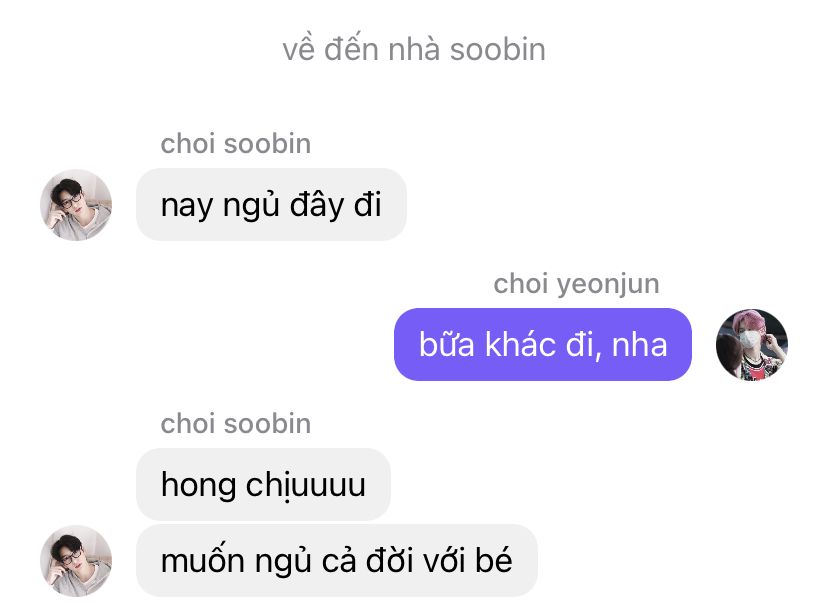828x608 pixels.
Task: Click the word 'nha' in the purple bubble
Action: click(639, 345)
